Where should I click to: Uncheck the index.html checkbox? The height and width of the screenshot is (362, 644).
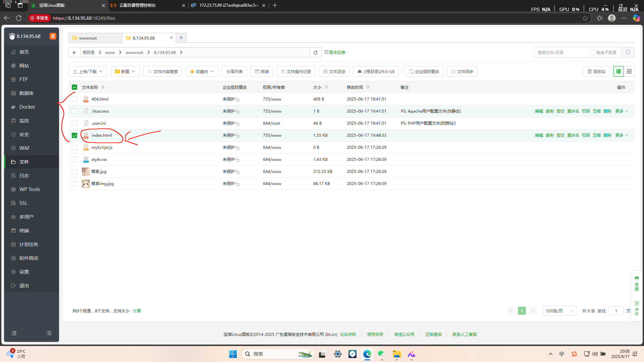tap(74, 135)
